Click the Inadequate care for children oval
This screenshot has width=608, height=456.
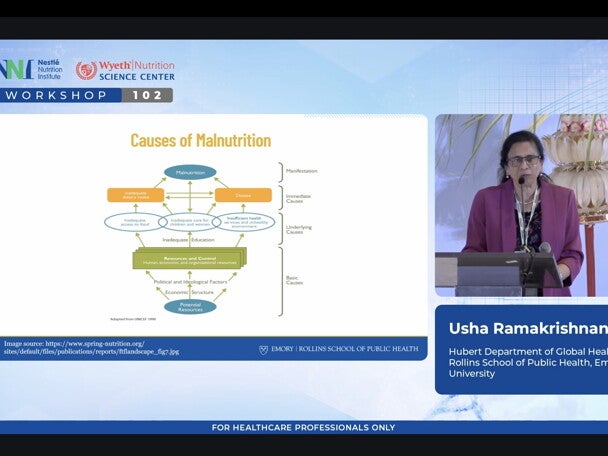pos(190,221)
